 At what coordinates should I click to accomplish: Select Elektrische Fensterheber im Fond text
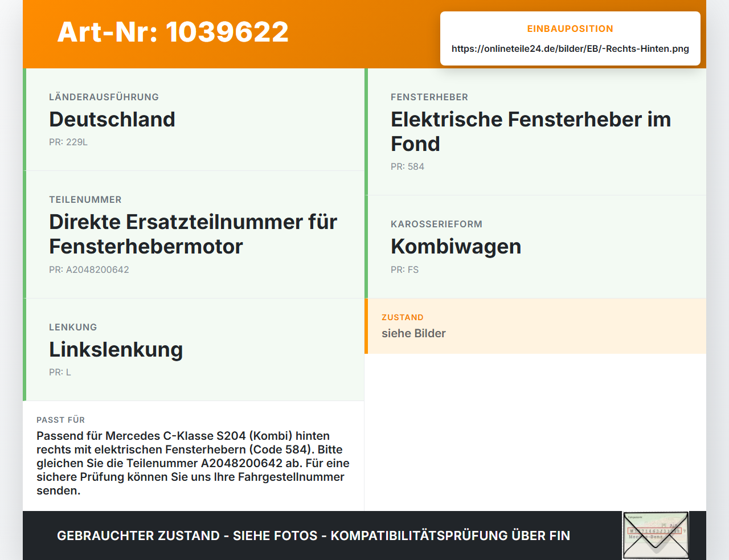point(531,132)
